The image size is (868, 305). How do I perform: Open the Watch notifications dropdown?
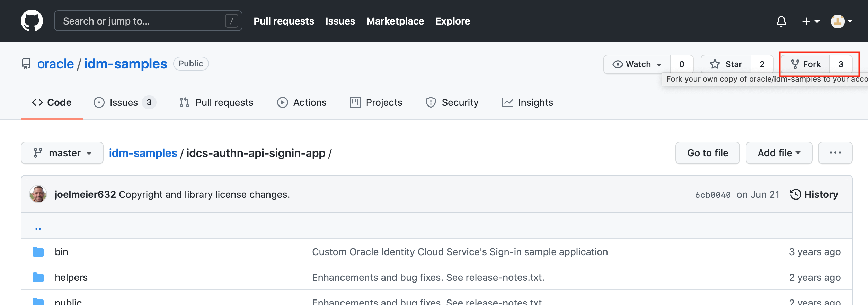(x=637, y=64)
